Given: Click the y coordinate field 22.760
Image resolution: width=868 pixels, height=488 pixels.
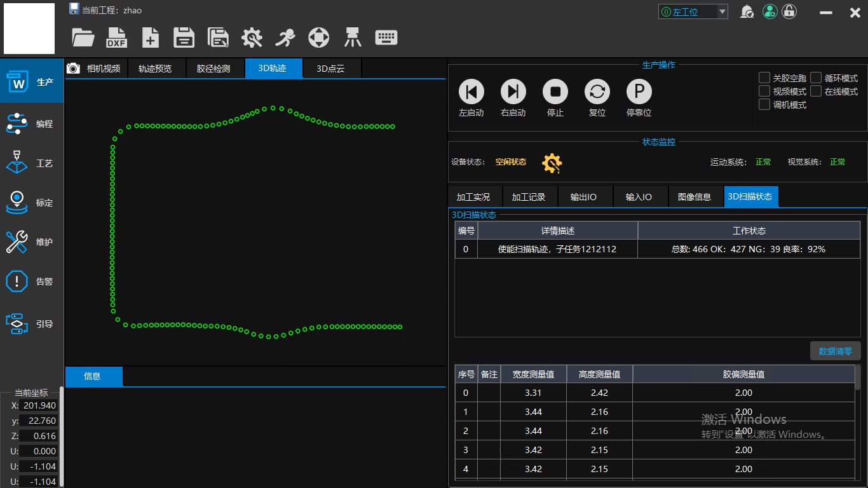Looking at the screenshot, I should [38, 421].
